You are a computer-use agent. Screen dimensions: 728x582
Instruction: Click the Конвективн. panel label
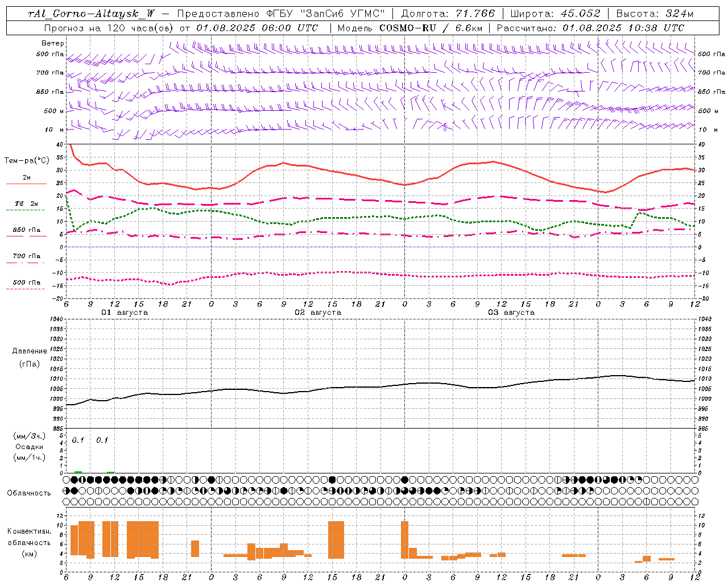29,531
